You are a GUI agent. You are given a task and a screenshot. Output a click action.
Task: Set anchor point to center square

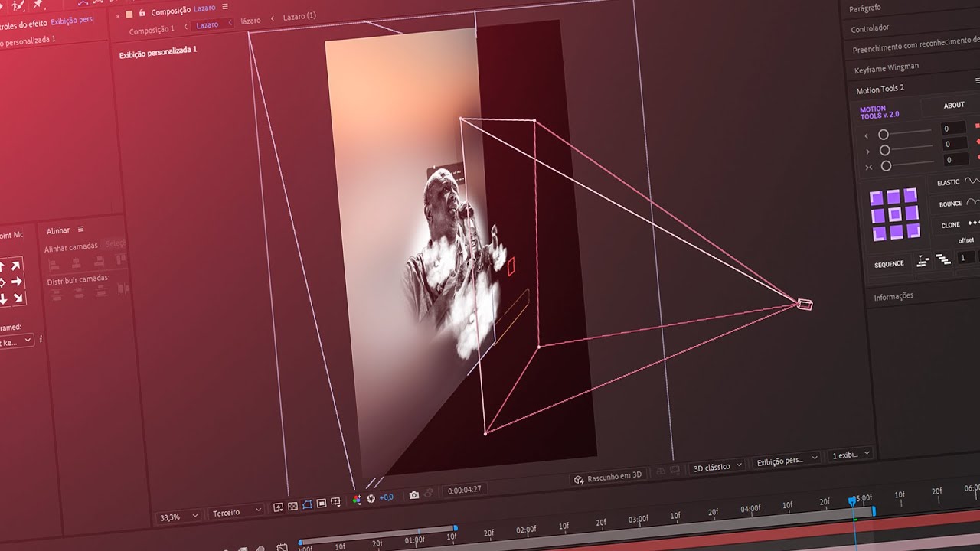pos(893,215)
